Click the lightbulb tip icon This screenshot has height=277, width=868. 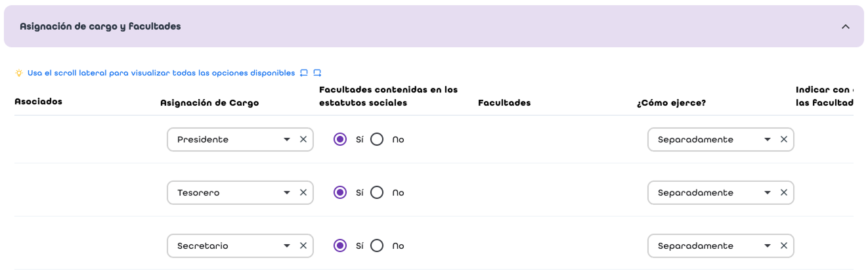pos(19,73)
